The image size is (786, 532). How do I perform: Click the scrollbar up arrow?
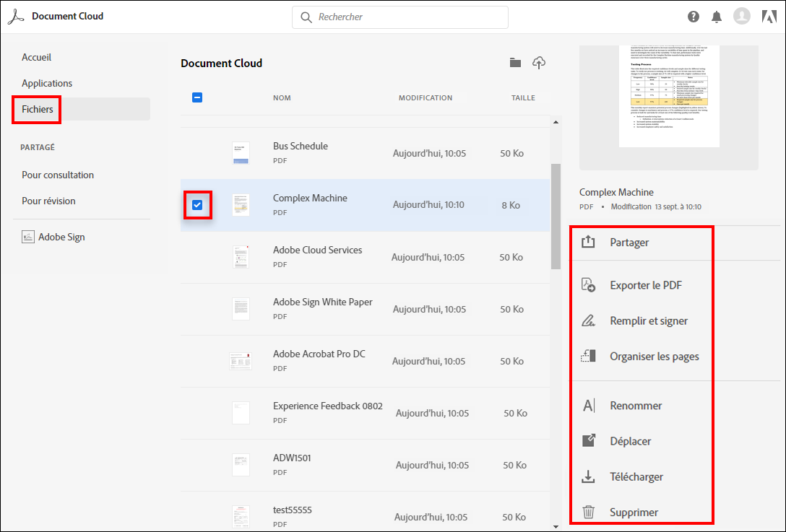click(x=556, y=122)
